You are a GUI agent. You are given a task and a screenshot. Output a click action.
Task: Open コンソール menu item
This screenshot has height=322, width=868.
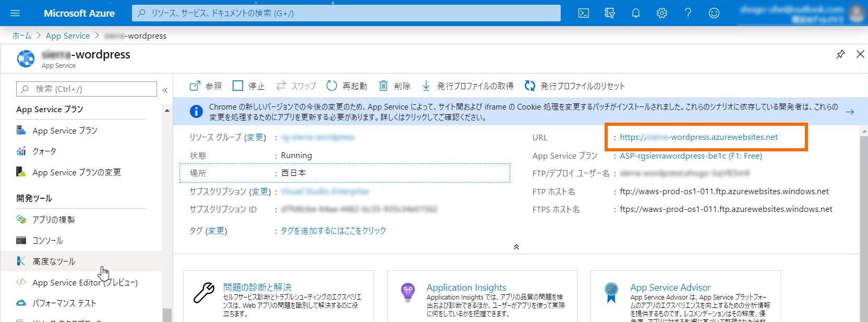pos(40,241)
